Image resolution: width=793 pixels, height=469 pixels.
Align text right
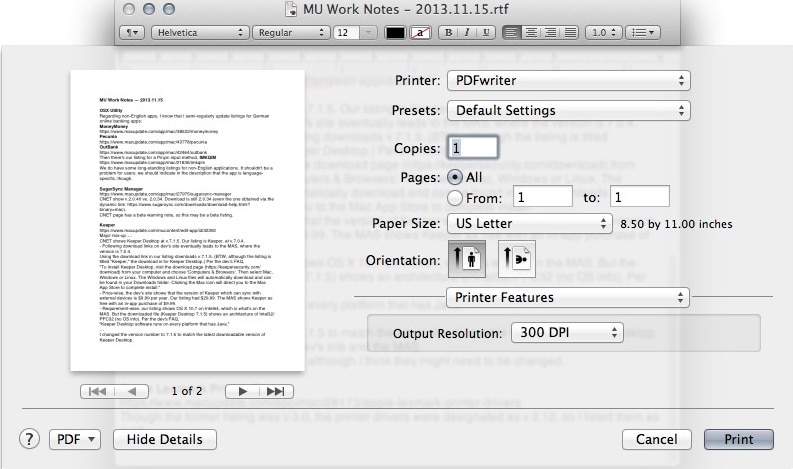pos(550,32)
